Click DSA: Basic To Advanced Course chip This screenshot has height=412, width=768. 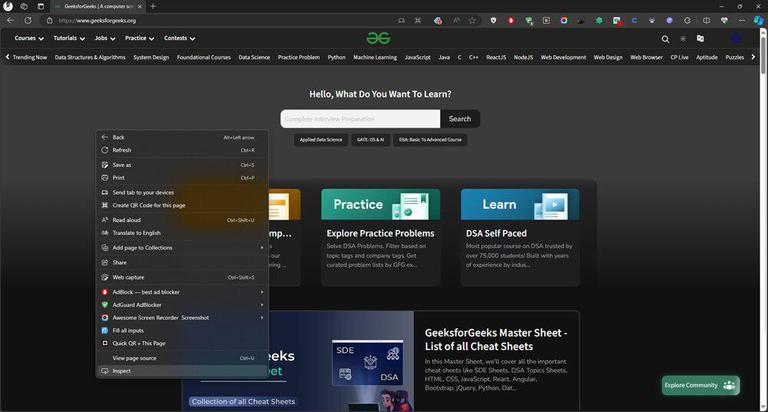click(430, 140)
